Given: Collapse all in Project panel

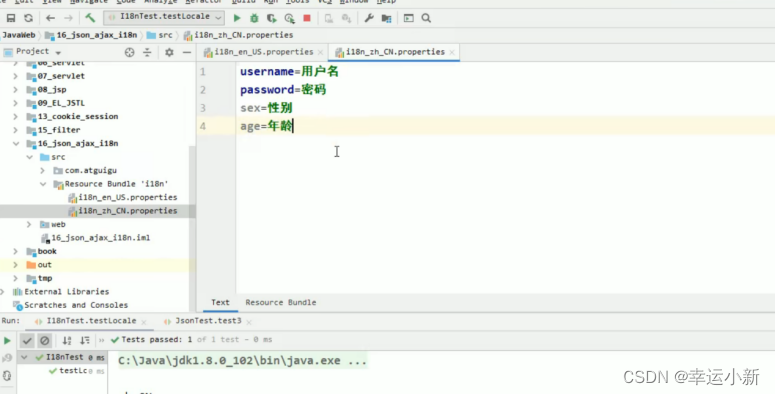Looking at the screenshot, I should click(147, 52).
